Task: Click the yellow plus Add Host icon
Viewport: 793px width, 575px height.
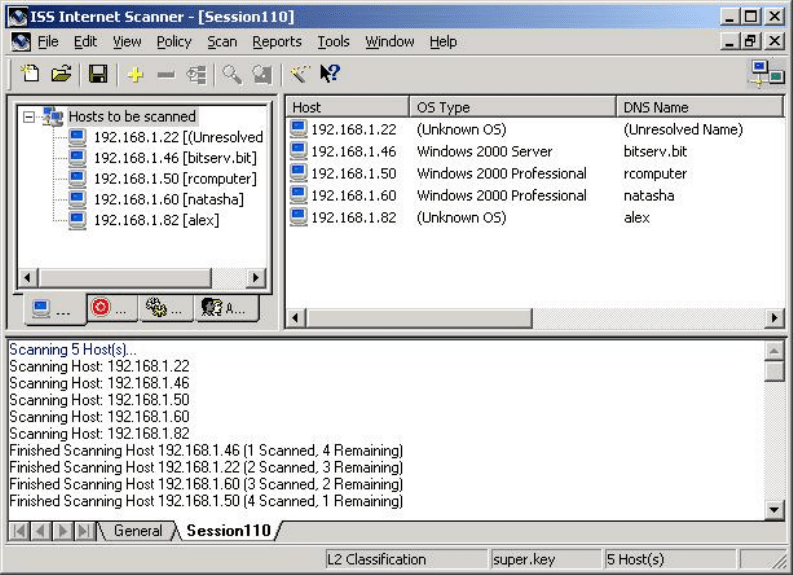Action: (135, 75)
